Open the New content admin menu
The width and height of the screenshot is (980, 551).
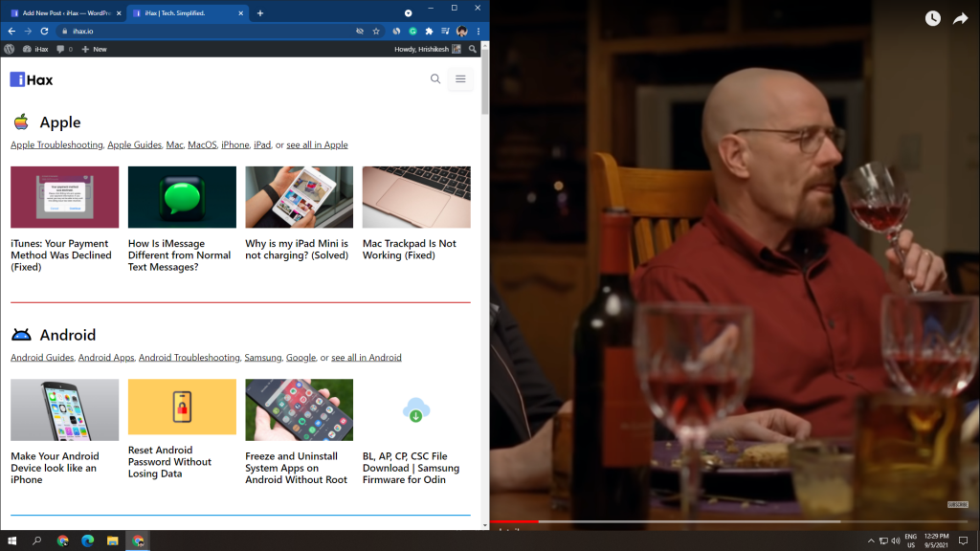[x=95, y=49]
